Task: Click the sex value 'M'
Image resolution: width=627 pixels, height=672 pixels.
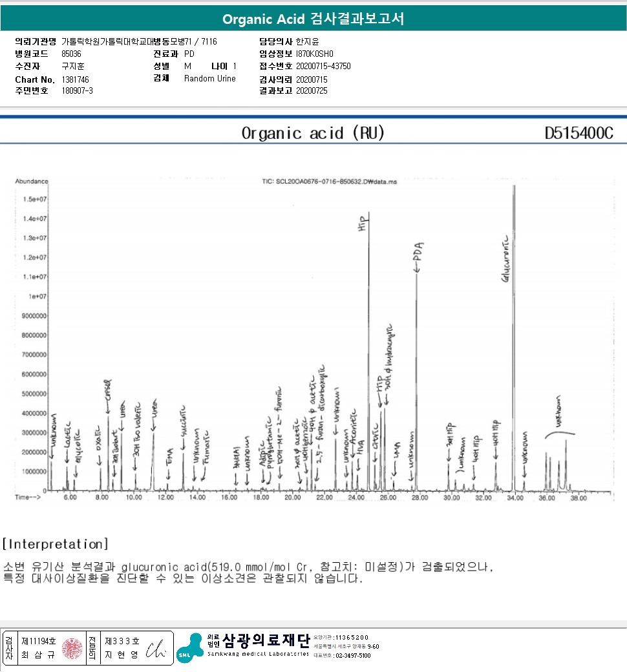Action: pos(187,67)
